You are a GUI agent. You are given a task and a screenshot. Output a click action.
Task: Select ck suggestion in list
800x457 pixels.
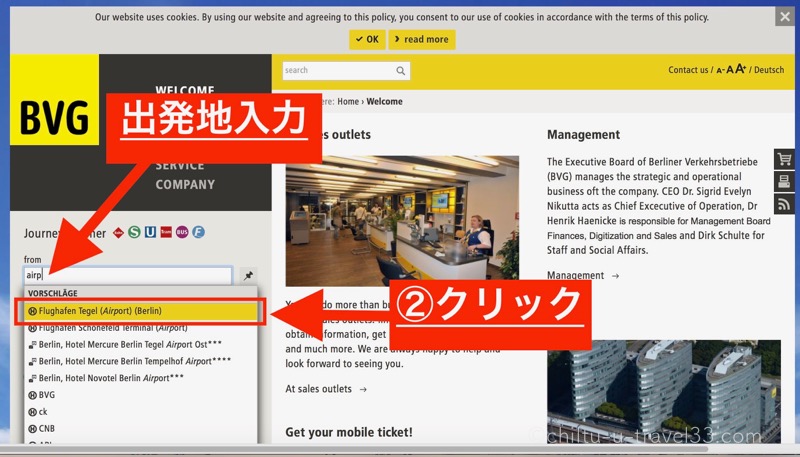tap(140, 412)
